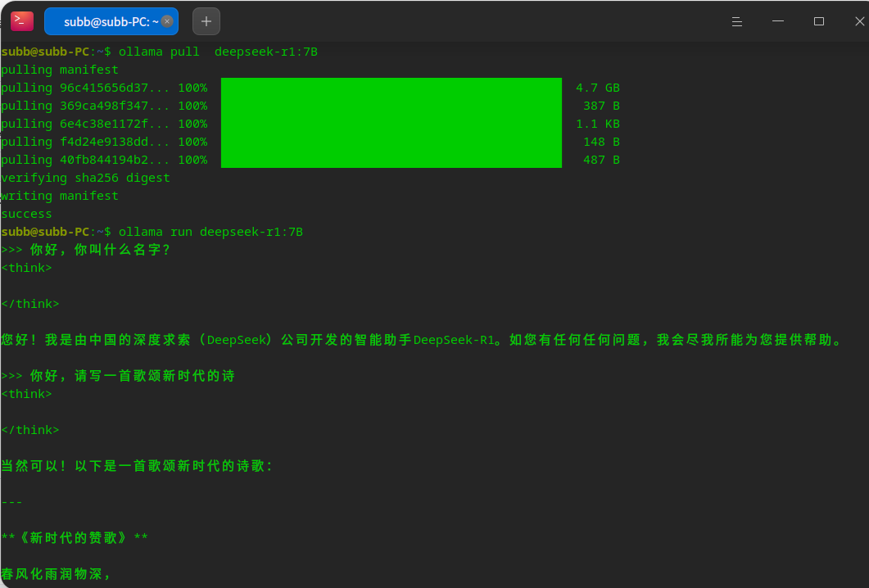
Task: Minimize the terminal window
Action: click(x=778, y=22)
